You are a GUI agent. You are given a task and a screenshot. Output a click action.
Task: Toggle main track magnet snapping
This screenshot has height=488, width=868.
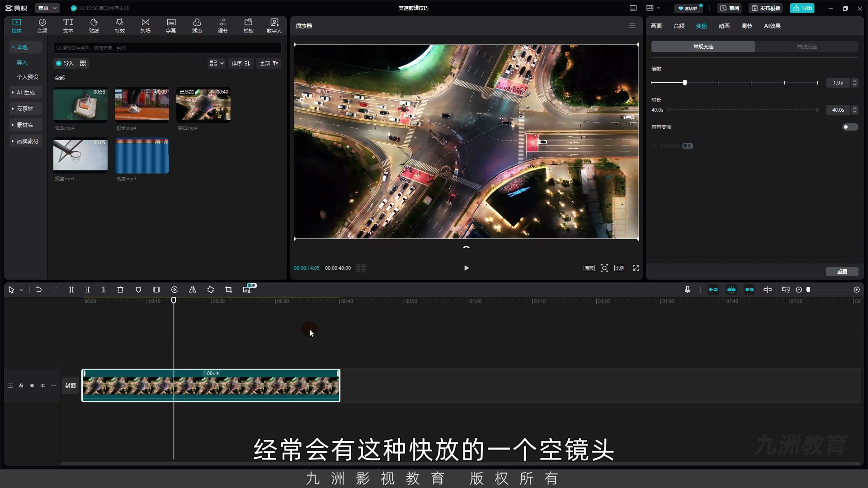click(713, 290)
